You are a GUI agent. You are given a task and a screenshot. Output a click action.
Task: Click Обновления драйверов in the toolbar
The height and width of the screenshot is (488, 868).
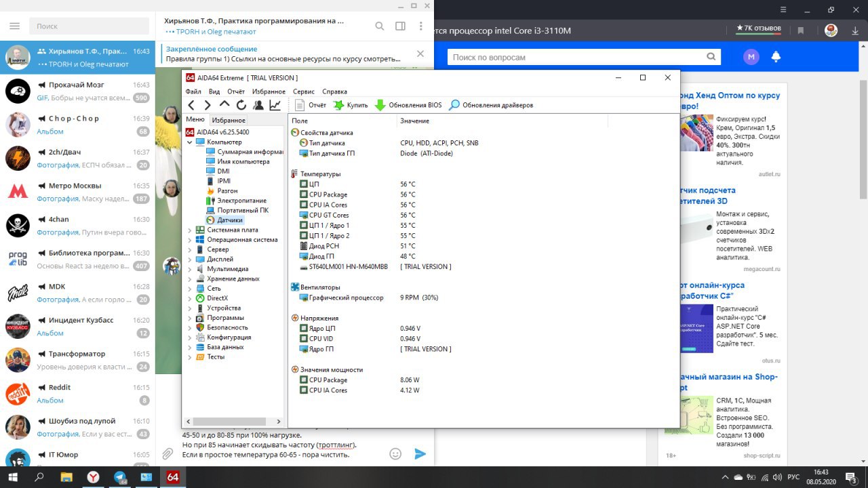tap(492, 105)
